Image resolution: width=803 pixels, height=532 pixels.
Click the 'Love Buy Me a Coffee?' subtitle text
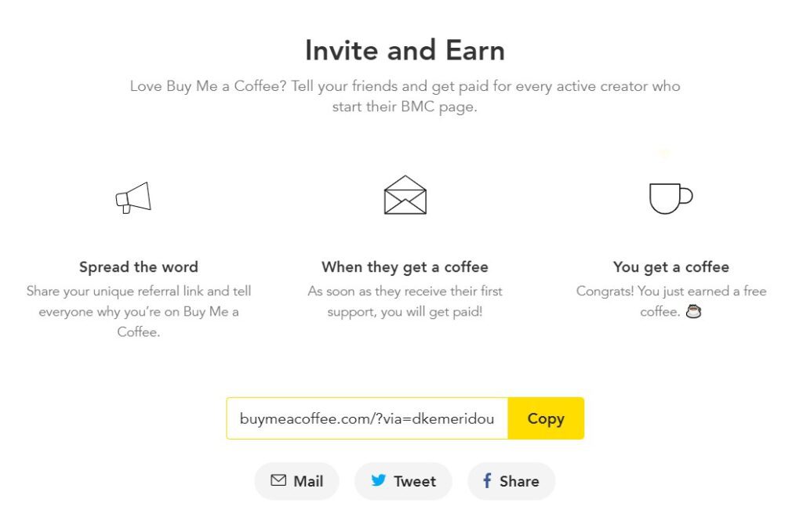pos(405,96)
